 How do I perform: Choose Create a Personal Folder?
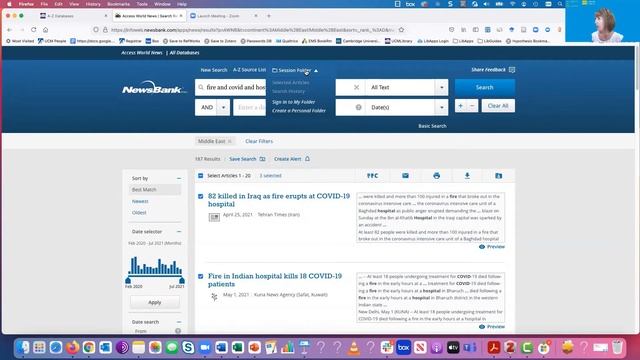299,111
